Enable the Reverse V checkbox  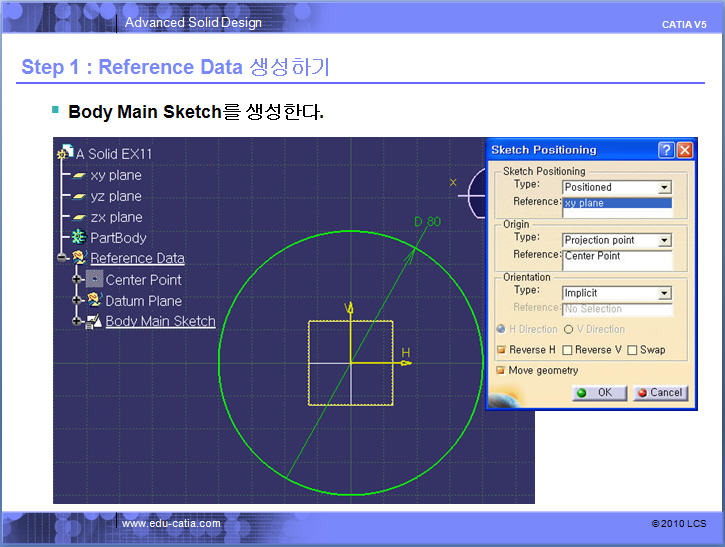coord(567,350)
